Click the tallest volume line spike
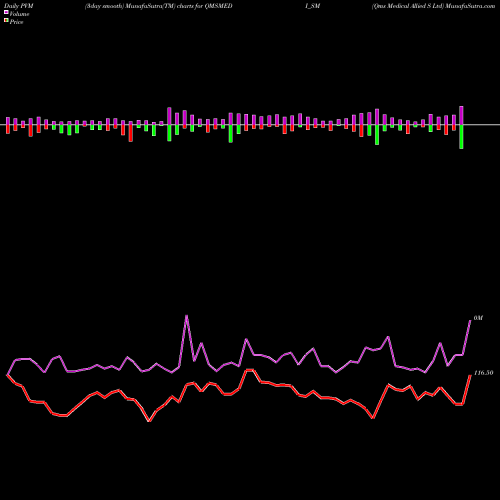This screenshot has width=500, height=500. (186, 316)
